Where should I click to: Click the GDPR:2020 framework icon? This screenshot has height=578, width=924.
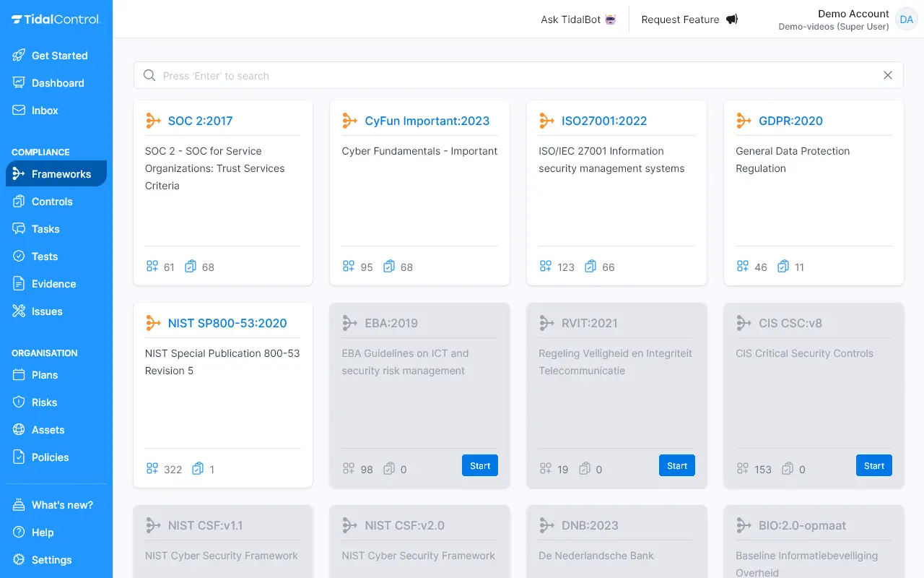pyautogui.click(x=744, y=121)
